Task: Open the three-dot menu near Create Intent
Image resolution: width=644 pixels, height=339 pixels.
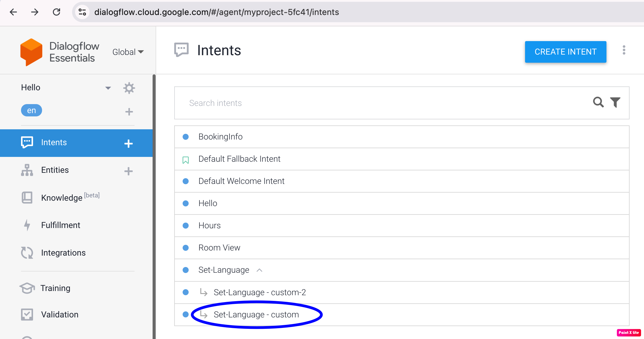Action: [x=624, y=50]
